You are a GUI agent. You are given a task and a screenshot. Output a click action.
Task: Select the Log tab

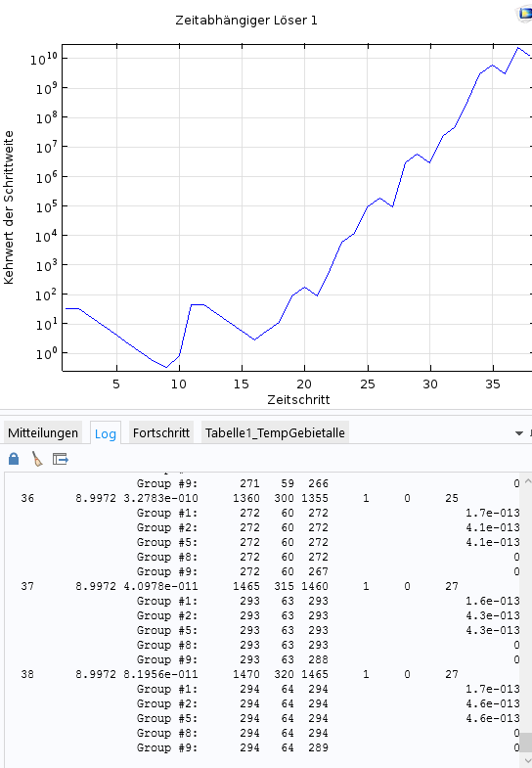pos(106,433)
